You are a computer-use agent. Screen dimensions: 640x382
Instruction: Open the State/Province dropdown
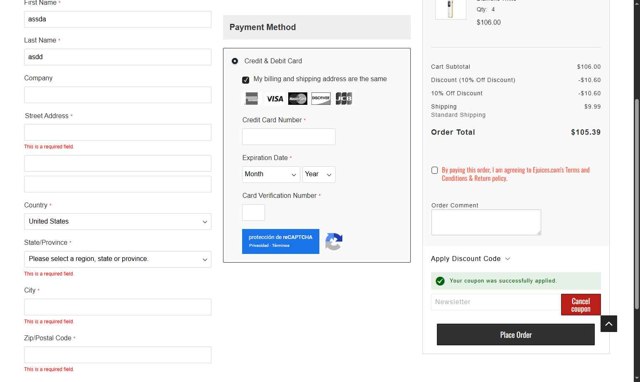[118, 259]
